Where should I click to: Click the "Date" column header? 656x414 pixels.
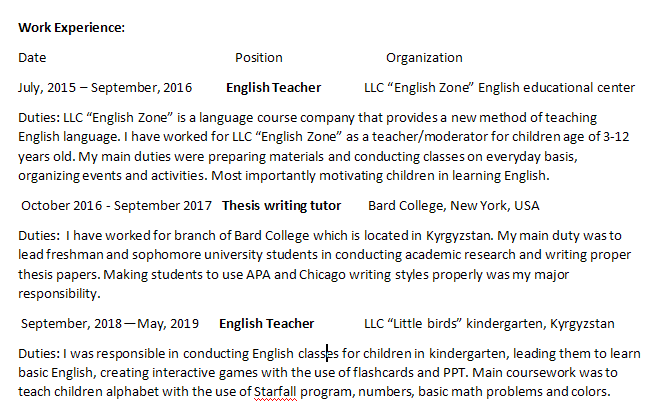pyautogui.click(x=32, y=58)
